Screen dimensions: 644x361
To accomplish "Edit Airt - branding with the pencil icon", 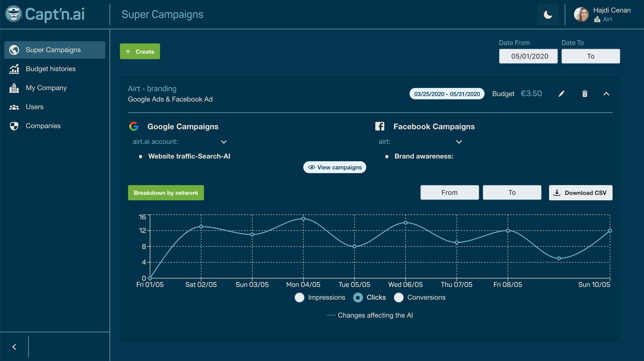I will [x=561, y=94].
